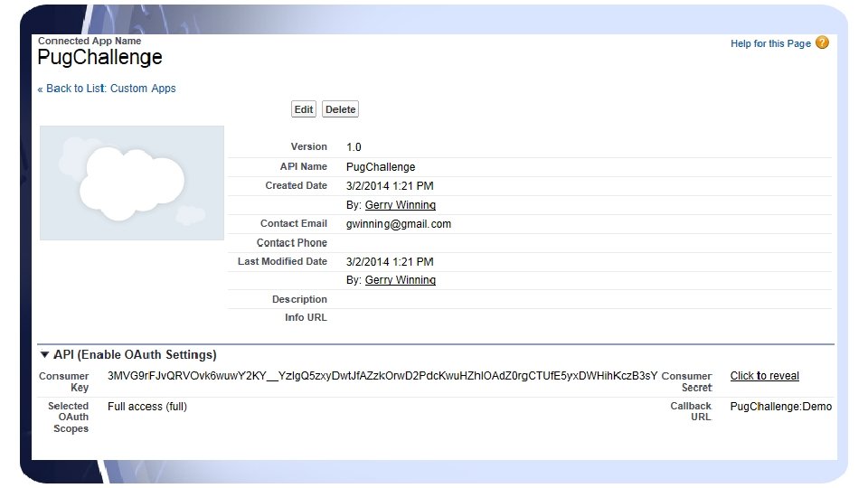Click the Info URL label
Viewport: 868px width, 488px height.
tap(306, 317)
